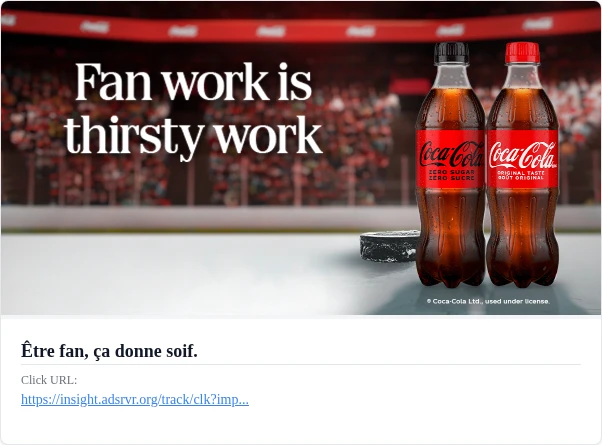Select the black cap of Zero Sugar bottle
This screenshot has width=602, height=445.
pos(452,53)
